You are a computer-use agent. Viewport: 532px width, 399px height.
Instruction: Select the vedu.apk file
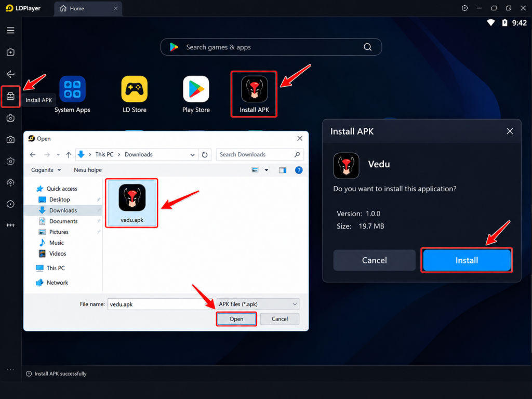131,203
